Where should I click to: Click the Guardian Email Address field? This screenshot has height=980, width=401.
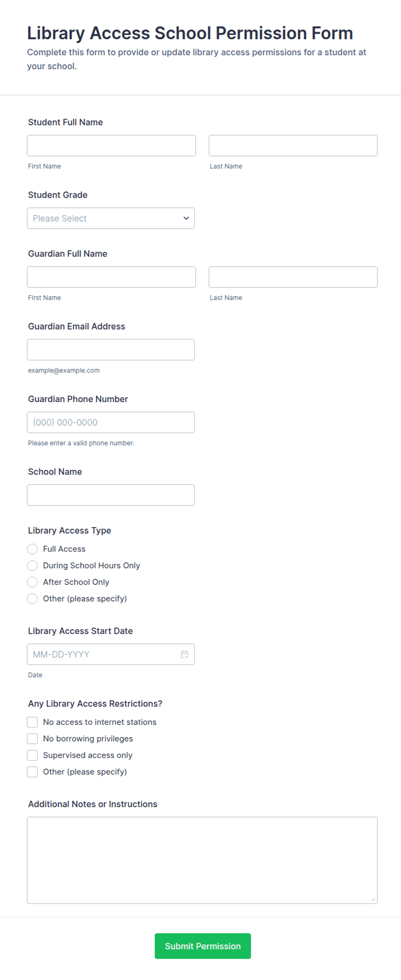click(111, 350)
